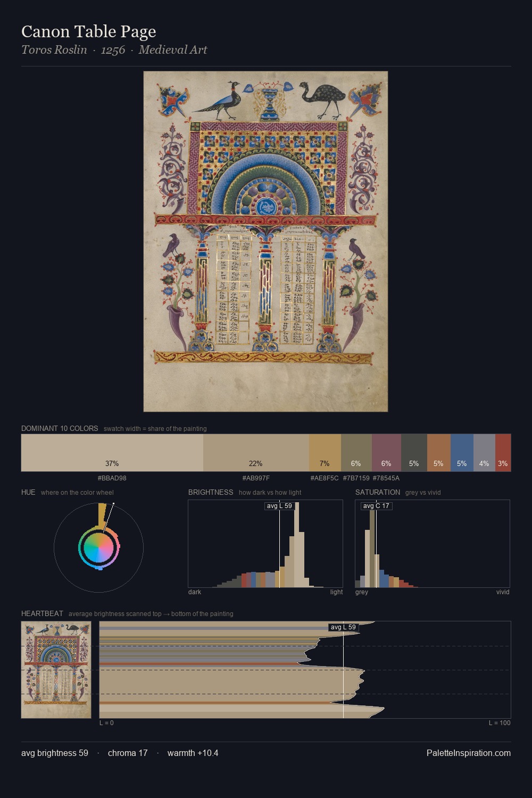
Task: Click the hex label "#BBAD98"
Action: tap(112, 478)
